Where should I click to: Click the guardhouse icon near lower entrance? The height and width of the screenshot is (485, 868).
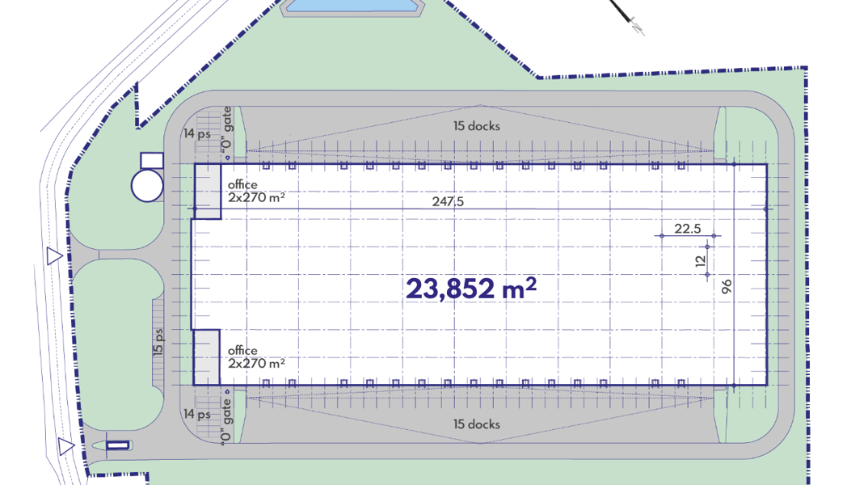[x=117, y=445]
